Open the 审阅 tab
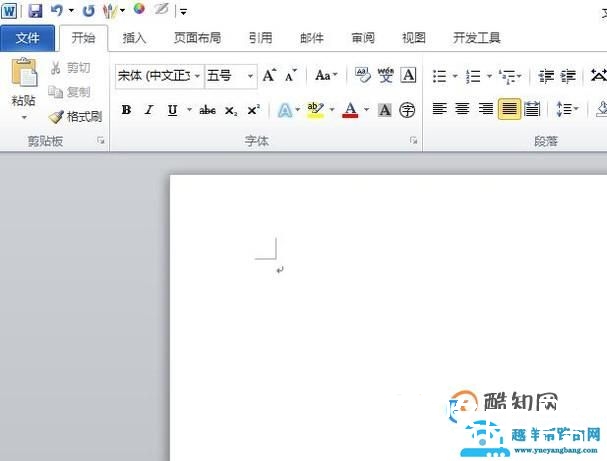The height and width of the screenshot is (461, 607). pos(363,38)
